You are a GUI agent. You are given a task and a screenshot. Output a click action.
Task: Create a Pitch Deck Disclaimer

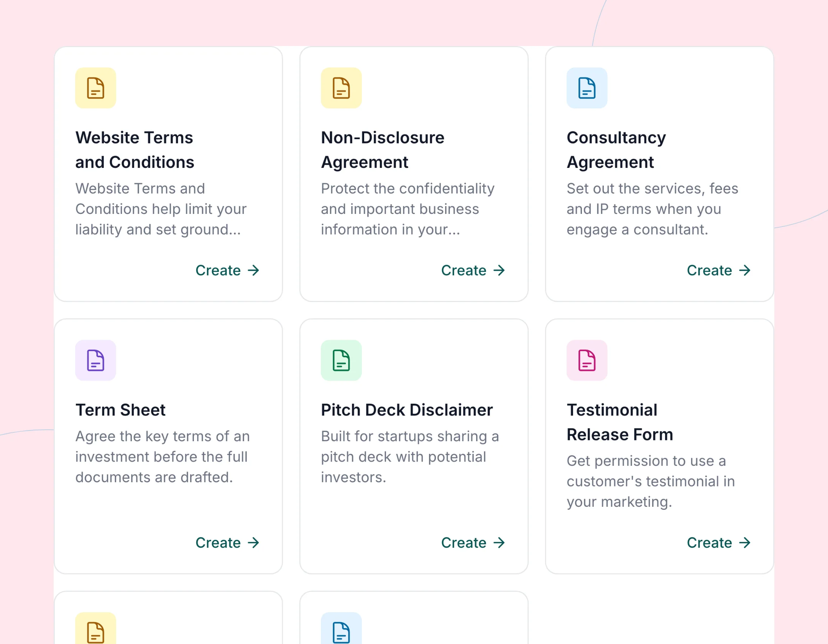(x=473, y=543)
